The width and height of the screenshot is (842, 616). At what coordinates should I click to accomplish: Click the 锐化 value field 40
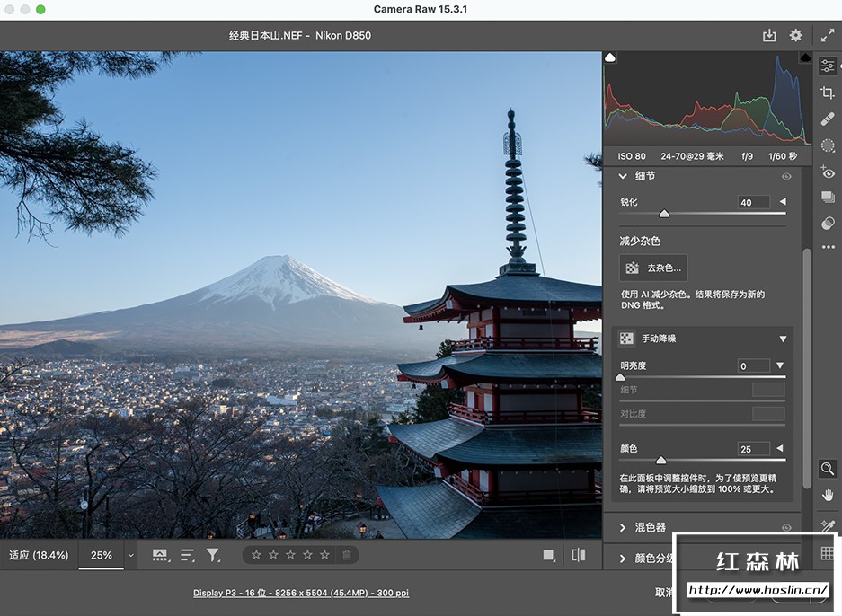click(754, 202)
